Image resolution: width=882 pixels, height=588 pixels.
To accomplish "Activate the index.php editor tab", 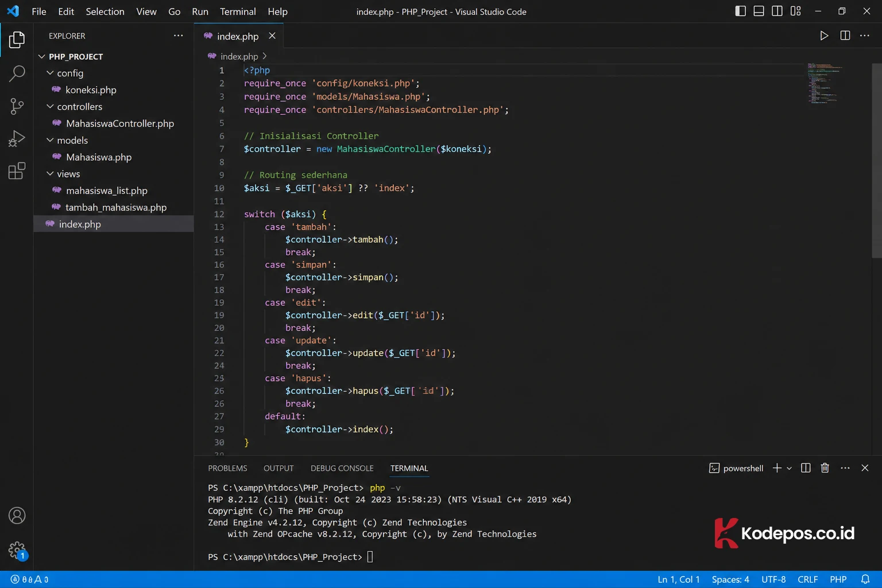I will 238,36.
